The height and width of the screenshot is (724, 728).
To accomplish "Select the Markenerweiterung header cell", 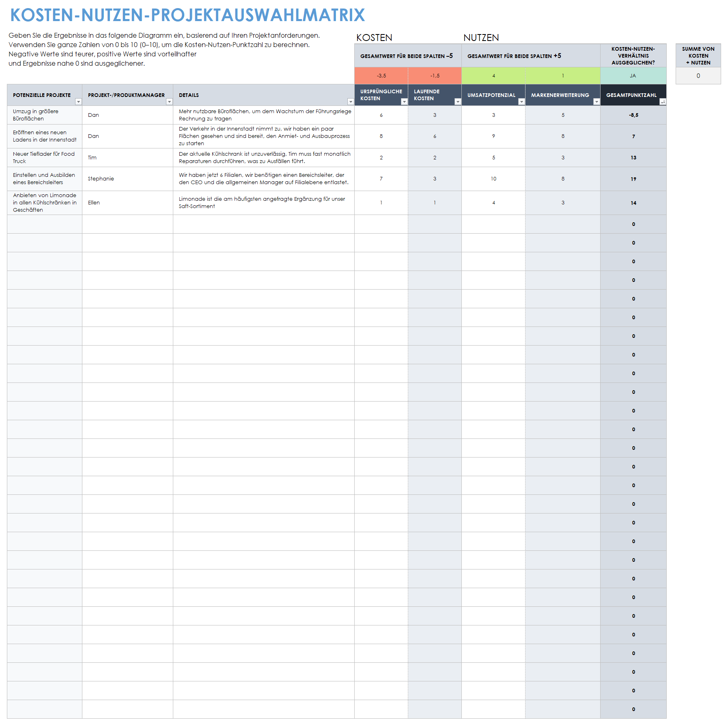I will (x=563, y=95).
